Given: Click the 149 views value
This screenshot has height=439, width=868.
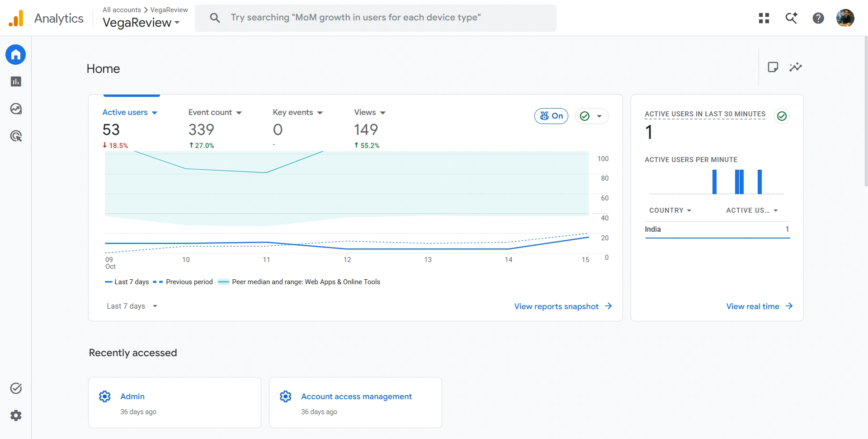Looking at the screenshot, I should (366, 130).
